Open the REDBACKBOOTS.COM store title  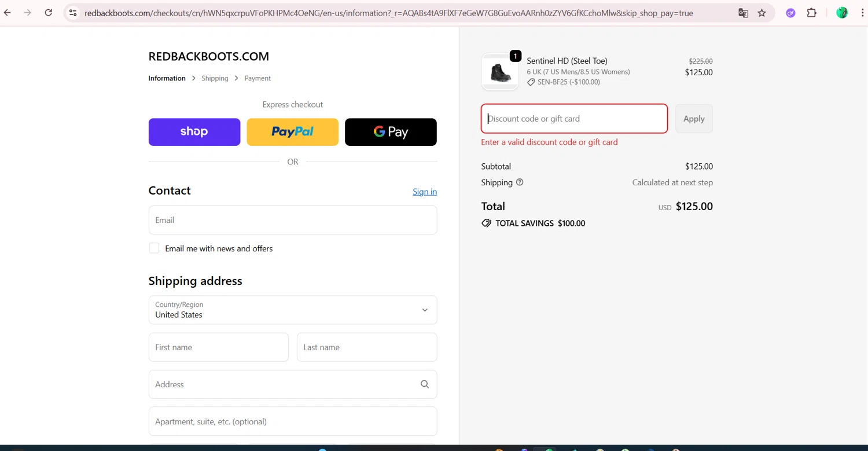(x=209, y=56)
